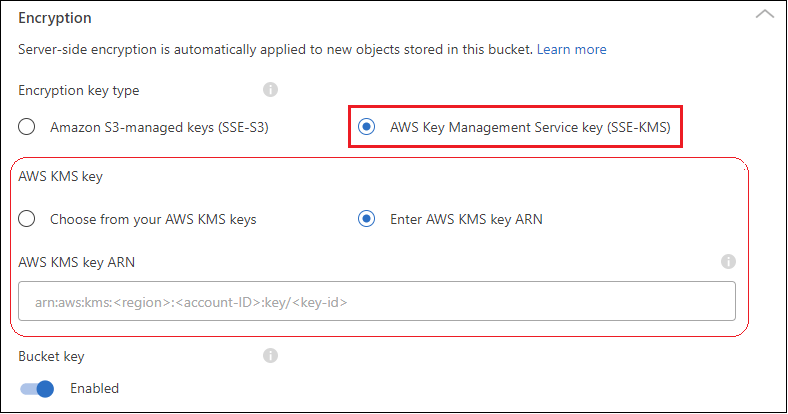
Task: Select Amazon S3-managed keys (SSE-S3) radio button
Action: click(29, 127)
